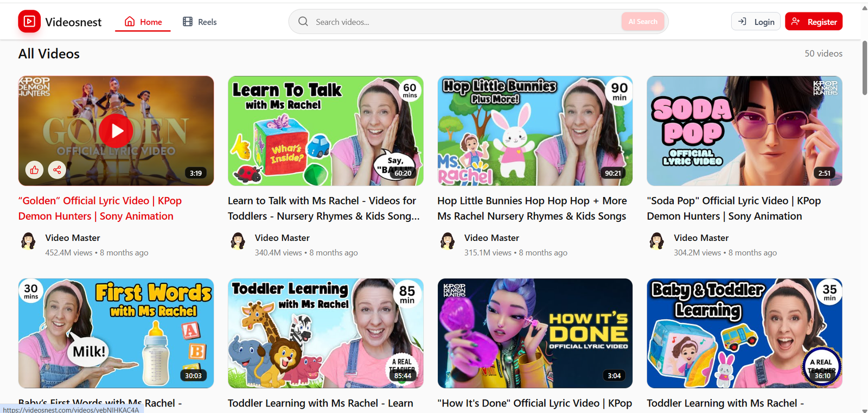
Task: Click Video Master avatar under Hop Little Bunnies
Action: click(448, 240)
